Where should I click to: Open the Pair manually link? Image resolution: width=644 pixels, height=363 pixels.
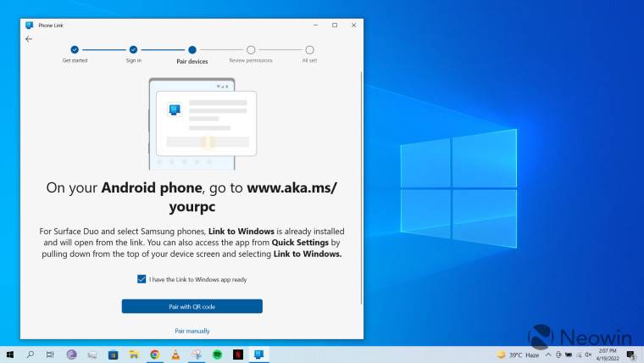coord(192,331)
